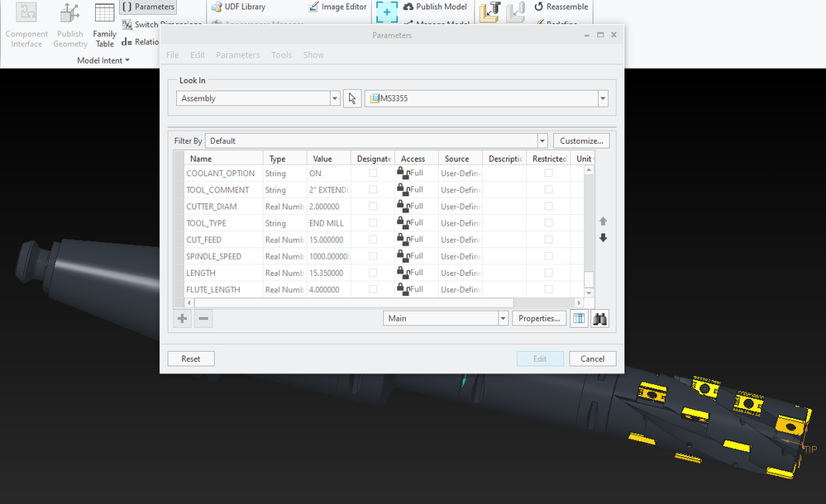Sort by the Name column header
The height and width of the screenshot is (504, 826).
coord(223,159)
